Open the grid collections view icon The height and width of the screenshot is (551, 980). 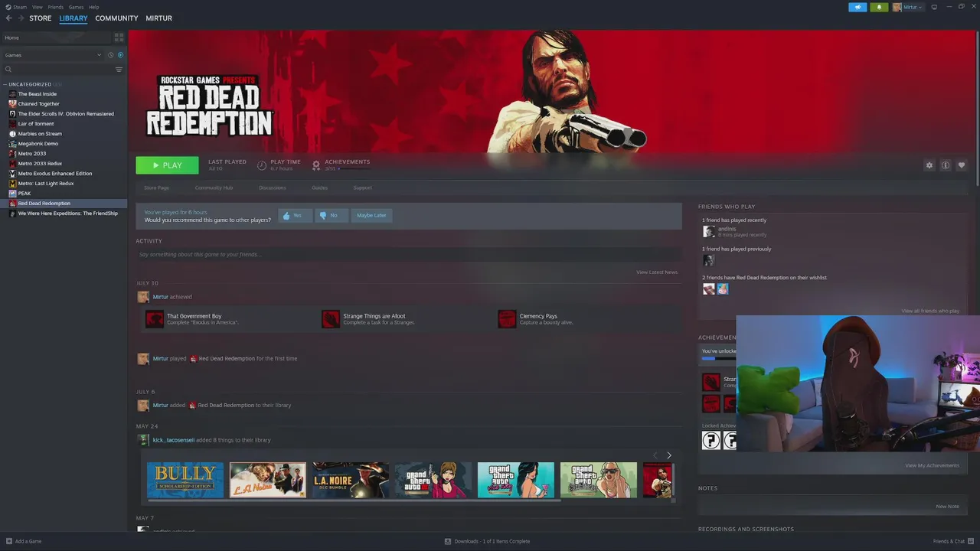click(119, 37)
